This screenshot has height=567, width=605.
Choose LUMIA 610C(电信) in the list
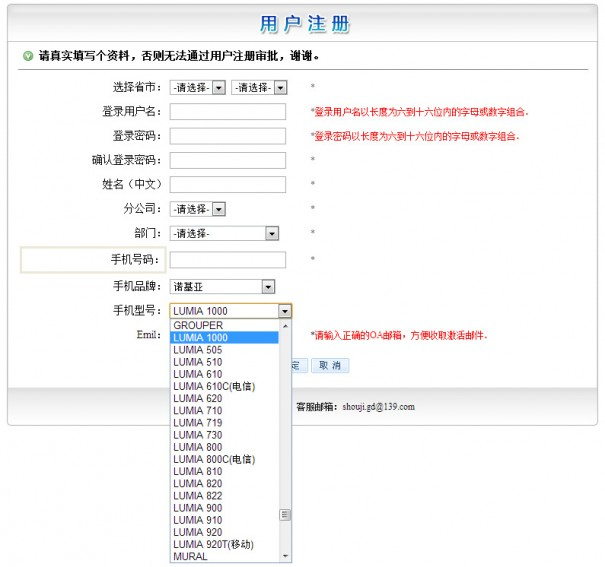point(214,386)
